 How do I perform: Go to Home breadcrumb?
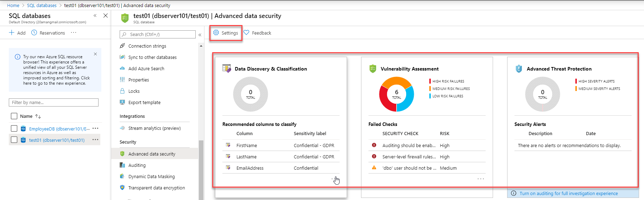coord(13,5)
